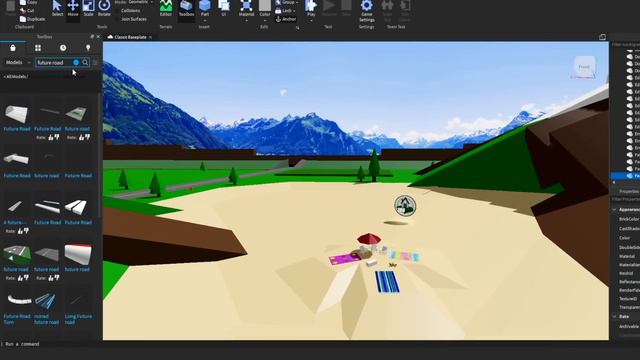Select the green intersection future road thumbnail
Viewport: 640px width, 360px height.
(x=17, y=255)
